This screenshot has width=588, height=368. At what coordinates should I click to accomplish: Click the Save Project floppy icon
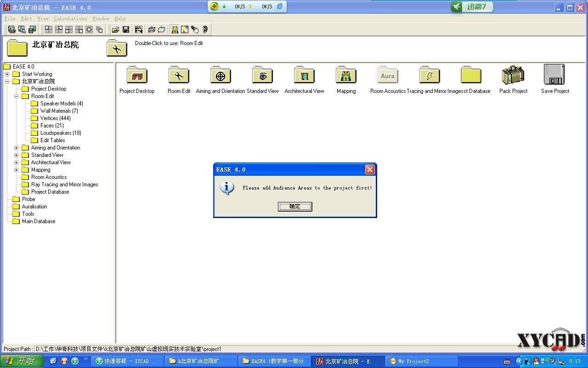pos(554,75)
